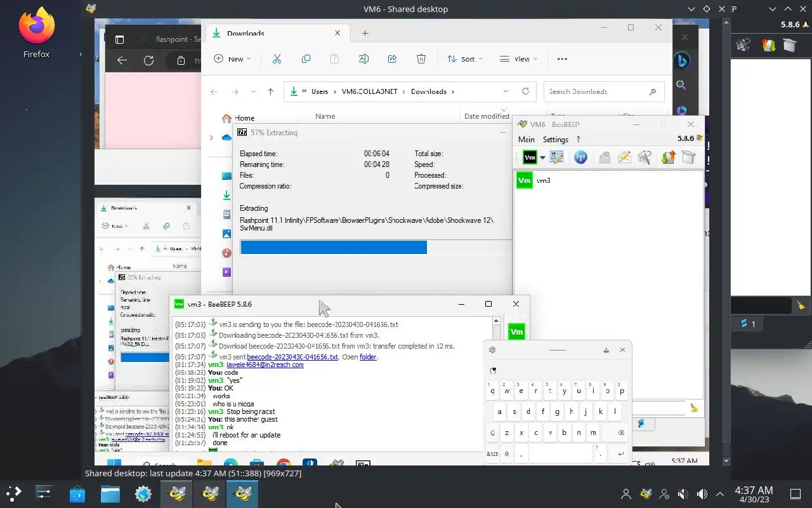Open the folder link in chat

click(x=368, y=357)
